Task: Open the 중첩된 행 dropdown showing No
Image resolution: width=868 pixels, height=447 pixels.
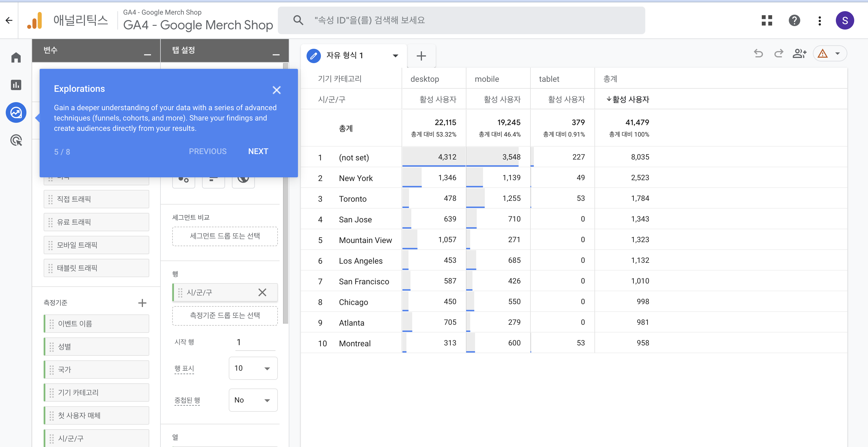Action: (253, 400)
